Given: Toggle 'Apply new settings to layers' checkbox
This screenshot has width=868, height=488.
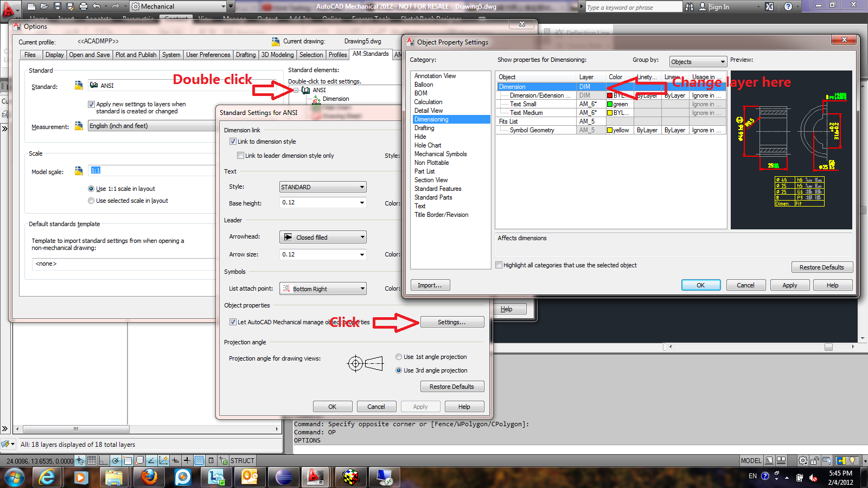Looking at the screenshot, I should [91, 104].
